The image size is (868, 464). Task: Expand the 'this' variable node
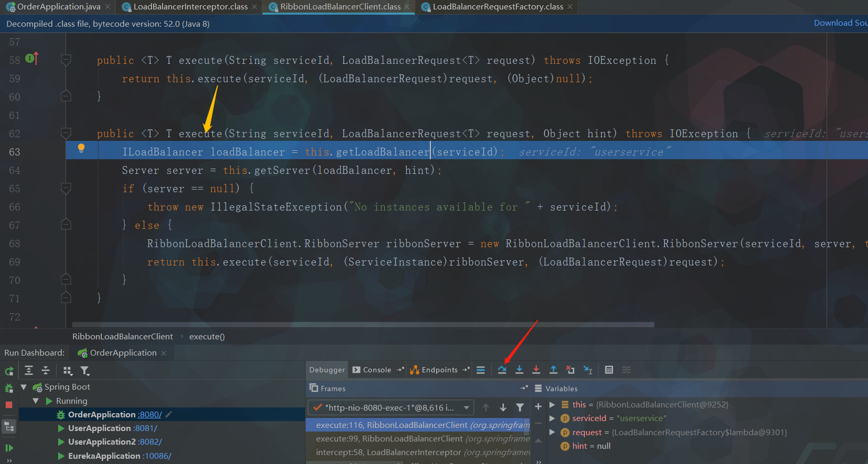pyautogui.click(x=552, y=405)
